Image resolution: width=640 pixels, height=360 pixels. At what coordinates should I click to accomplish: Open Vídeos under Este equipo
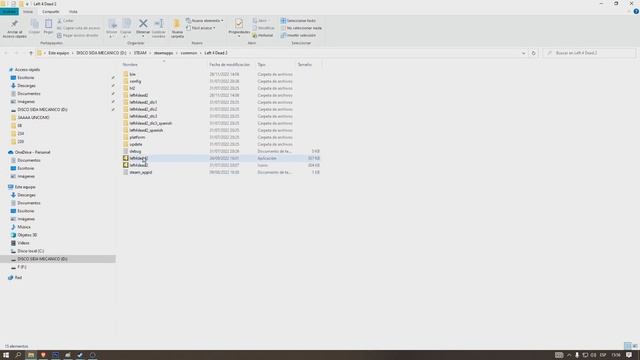tap(23, 243)
